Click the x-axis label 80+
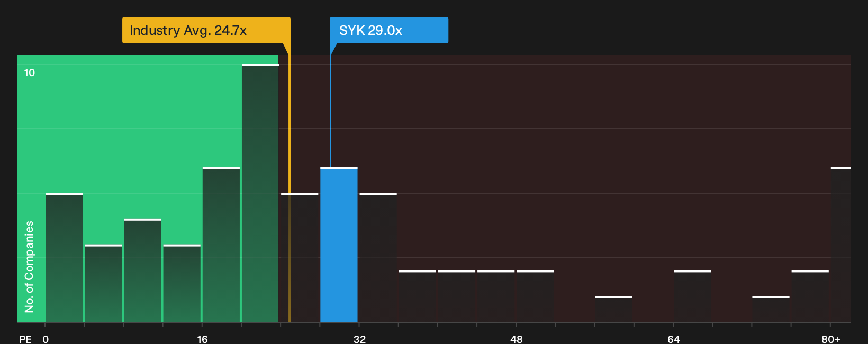868x344 pixels. coord(830,339)
